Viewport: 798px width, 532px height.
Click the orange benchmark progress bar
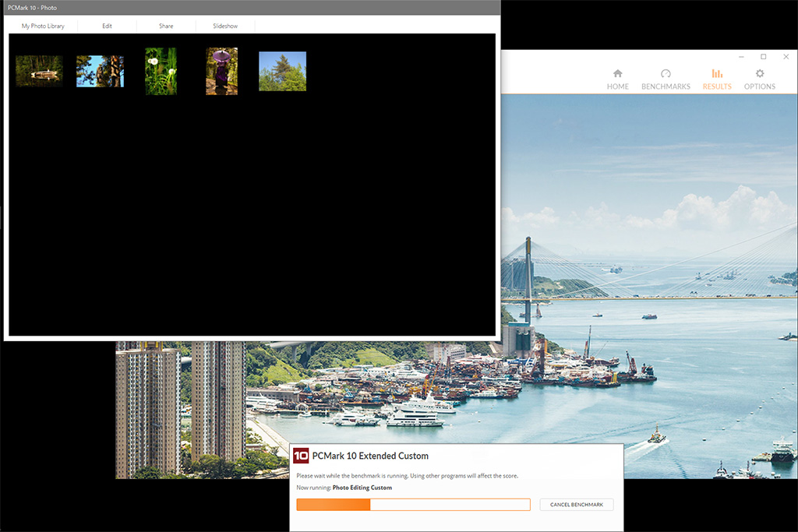coord(413,505)
